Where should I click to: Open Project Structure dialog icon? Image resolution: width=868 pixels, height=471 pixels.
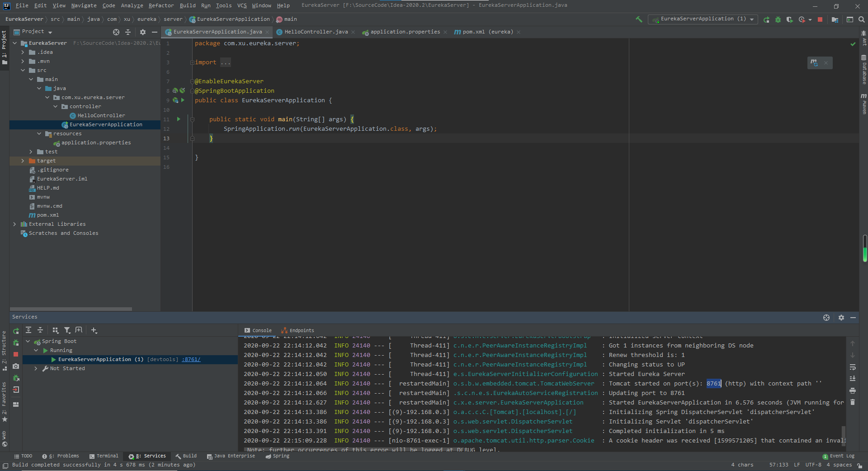835,19
